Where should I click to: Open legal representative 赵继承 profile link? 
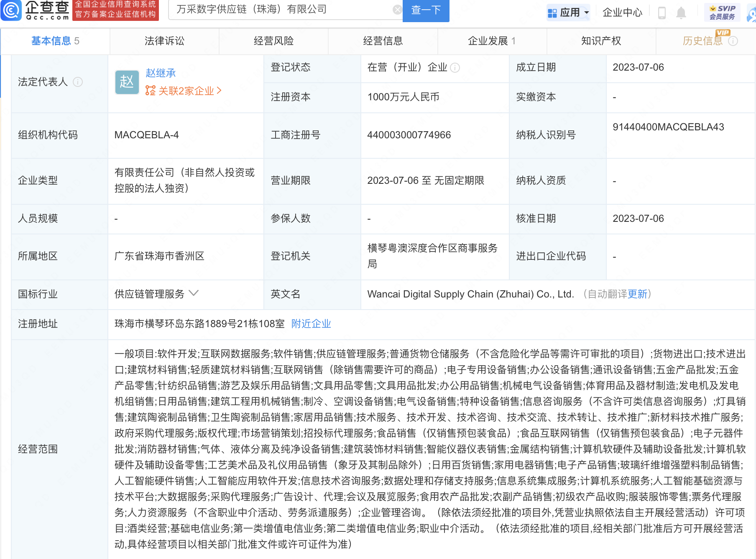pyautogui.click(x=161, y=73)
